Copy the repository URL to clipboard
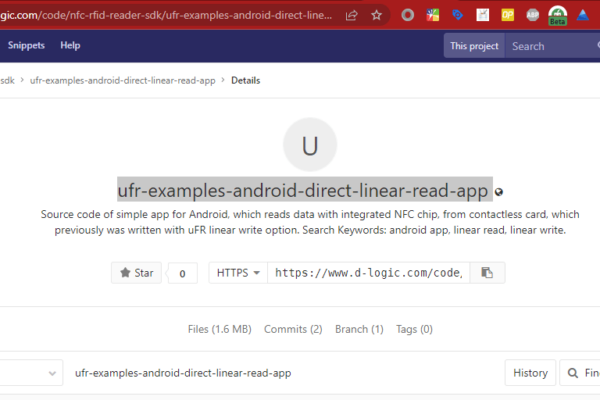The height and width of the screenshot is (400, 600). pos(487,273)
